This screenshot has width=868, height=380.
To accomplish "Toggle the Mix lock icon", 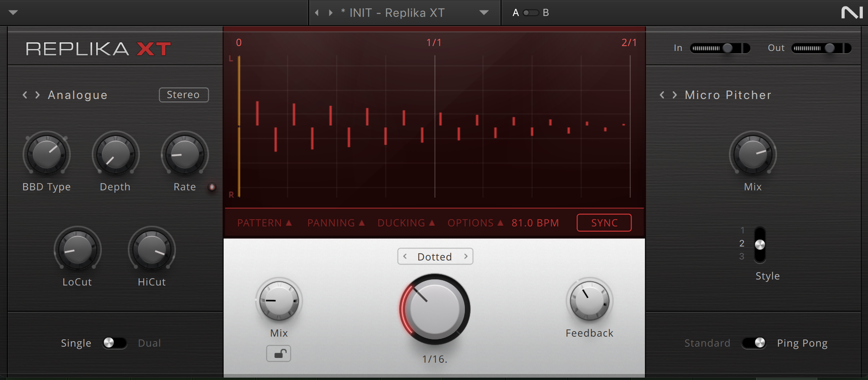I will 279,354.
